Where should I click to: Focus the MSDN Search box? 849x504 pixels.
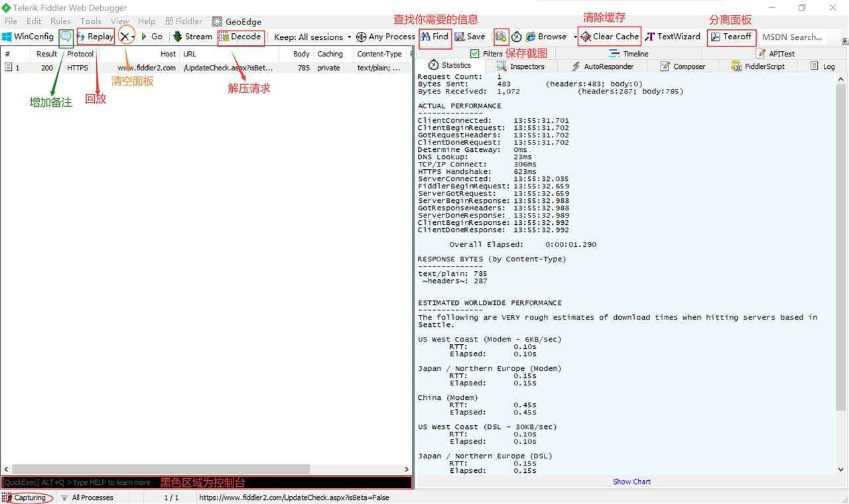click(796, 37)
